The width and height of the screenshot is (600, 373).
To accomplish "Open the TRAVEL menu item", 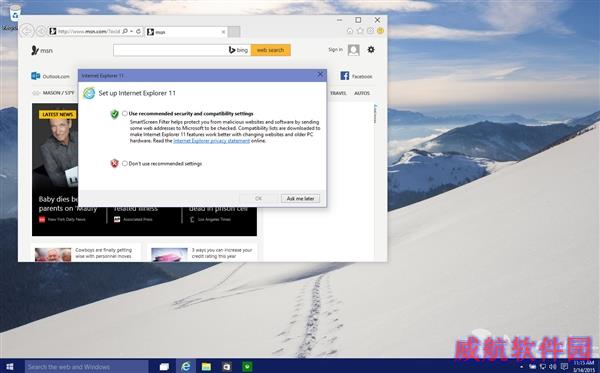I will click(338, 93).
